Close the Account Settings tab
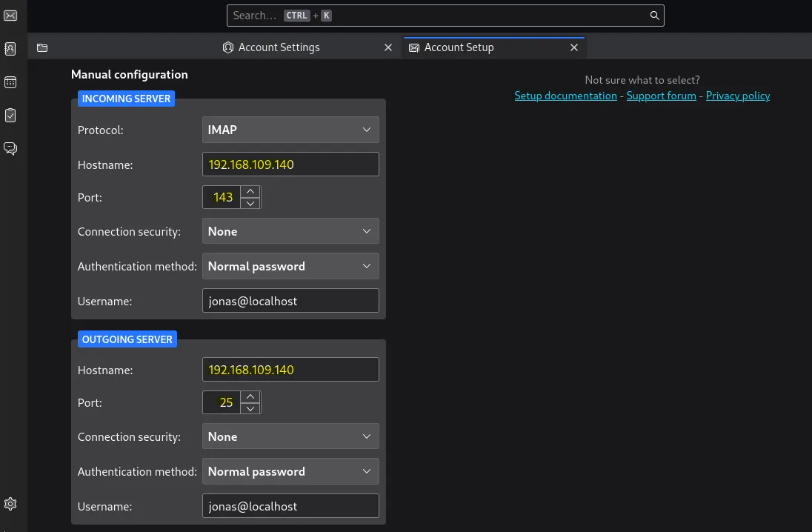This screenshot has width=812, height=532. pyautogui.click(x=388, y=47)
